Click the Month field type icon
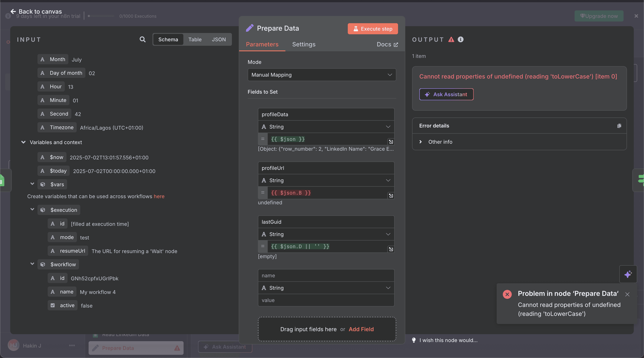 pos(43,59)
